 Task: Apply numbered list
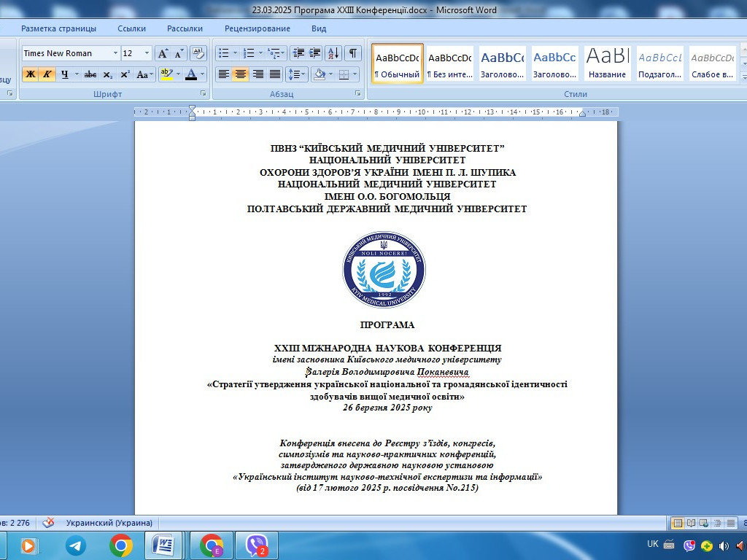(249, 52)
